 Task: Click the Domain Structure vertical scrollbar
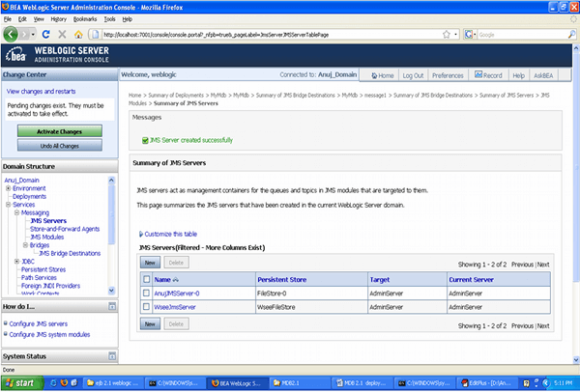111,232
